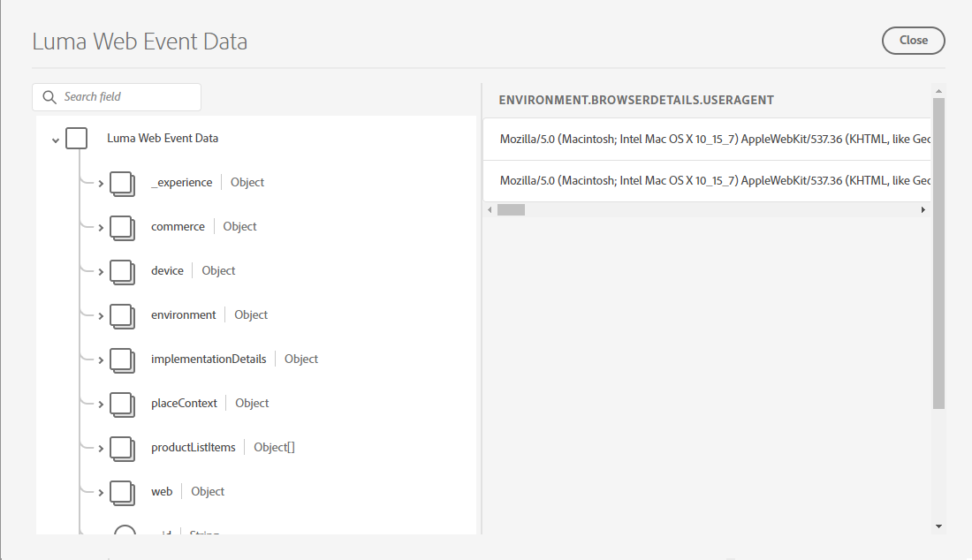Click the ENVIRONMENT.BROWSERDETAILS.USERAGENT heading
The image size is (972, 560).
(636, 101)
